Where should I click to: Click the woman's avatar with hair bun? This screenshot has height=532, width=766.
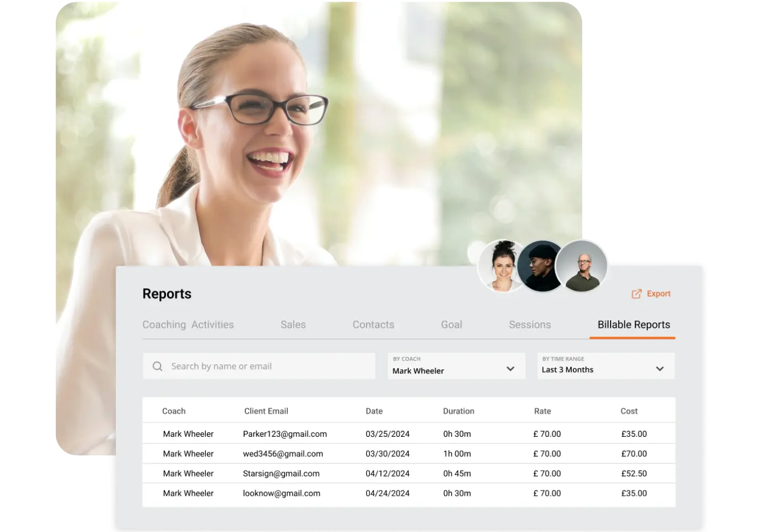click(x=502, y=266)
